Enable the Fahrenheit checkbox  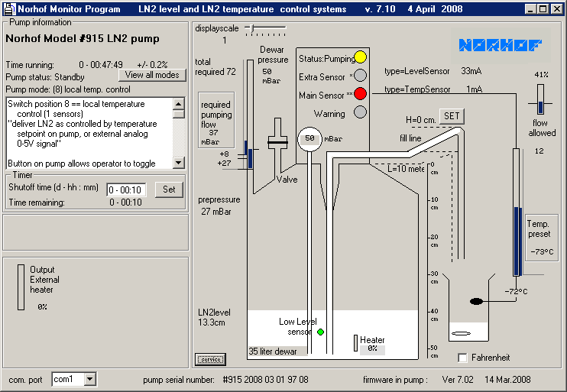[x=462, y=358]
